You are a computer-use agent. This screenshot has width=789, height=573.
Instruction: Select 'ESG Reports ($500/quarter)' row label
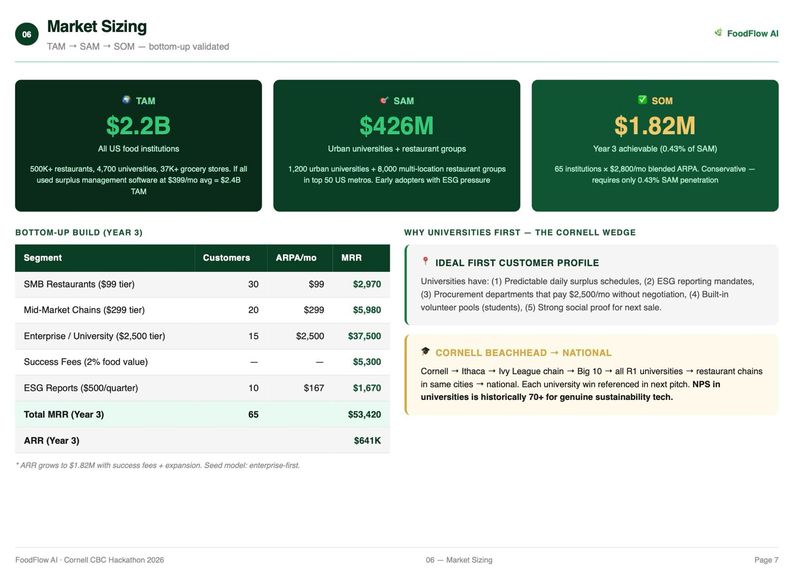(81, 388)
